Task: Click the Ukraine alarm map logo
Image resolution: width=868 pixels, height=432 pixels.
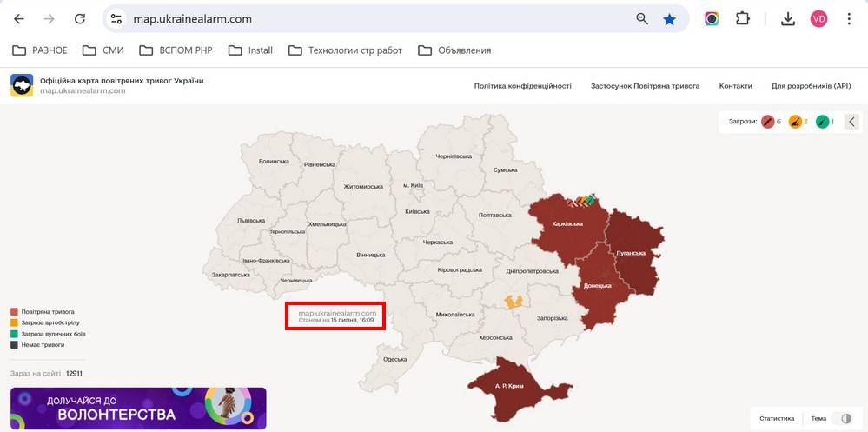Action: coord(22,85)
